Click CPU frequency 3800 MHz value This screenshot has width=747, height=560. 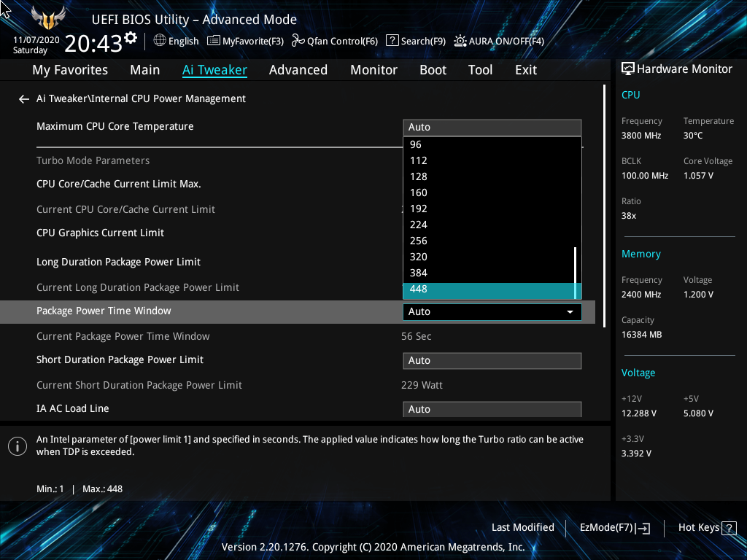point(640,136)
